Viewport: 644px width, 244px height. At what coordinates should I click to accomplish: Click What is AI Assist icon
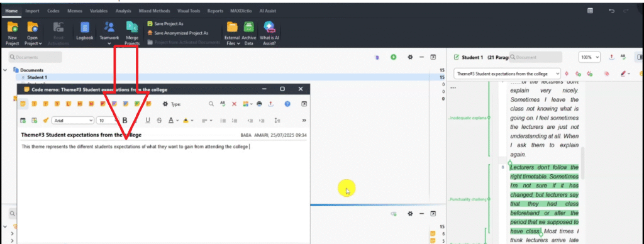pos(269,33)
